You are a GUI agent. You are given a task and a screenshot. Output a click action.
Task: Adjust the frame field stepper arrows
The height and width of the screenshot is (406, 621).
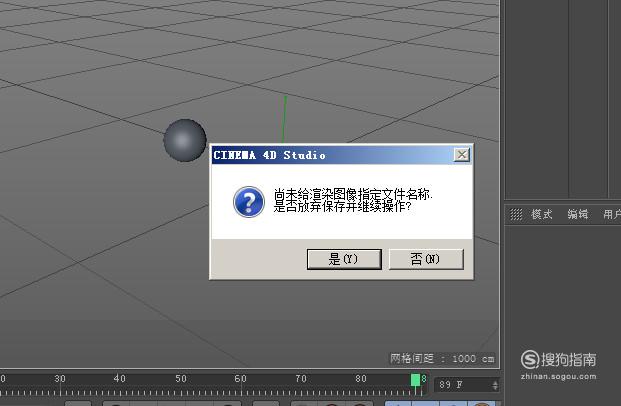click(495, 385)
